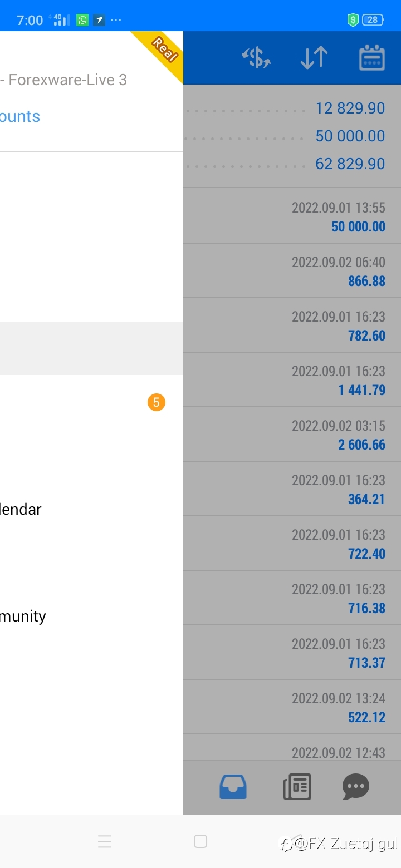This screenshot has width=401, height=868.
Task: Tap the green shield dollar status icon
Action: pyautogui.click(x=353, y=20)
